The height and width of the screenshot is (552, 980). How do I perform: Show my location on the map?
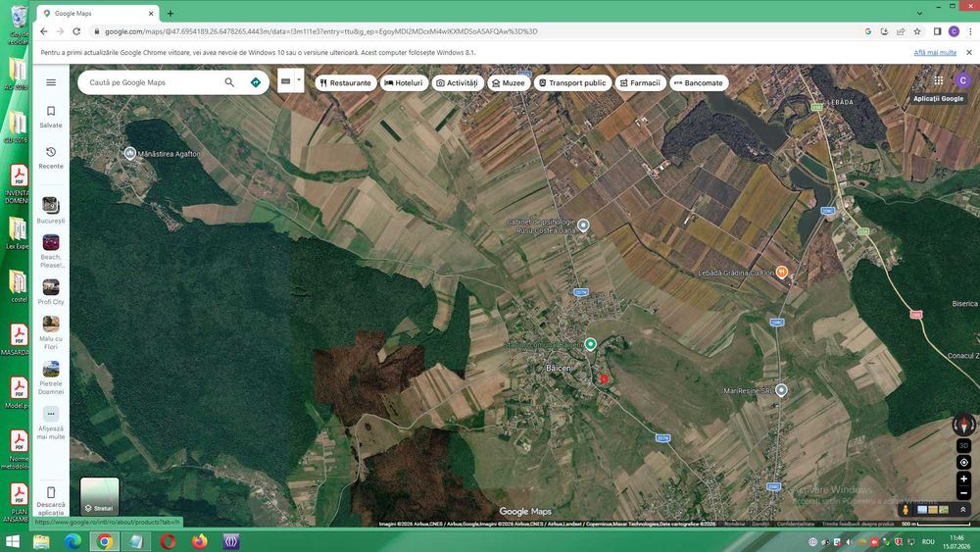963,463
